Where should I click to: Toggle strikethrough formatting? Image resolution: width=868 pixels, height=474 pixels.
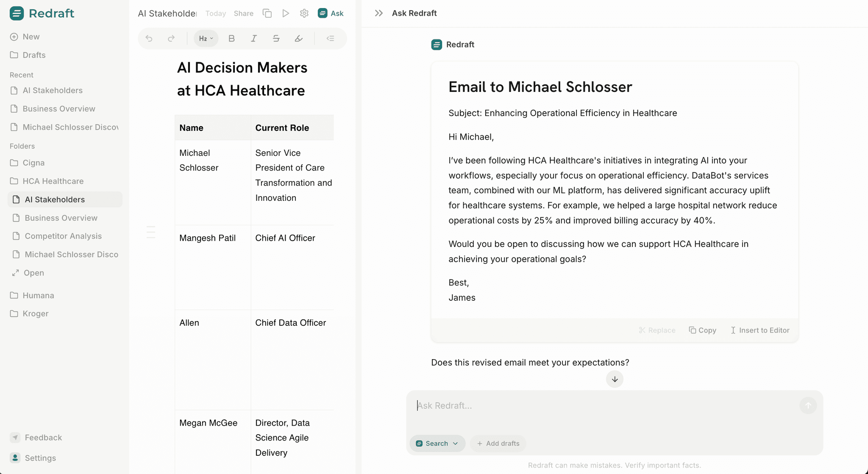pos(276,39)
